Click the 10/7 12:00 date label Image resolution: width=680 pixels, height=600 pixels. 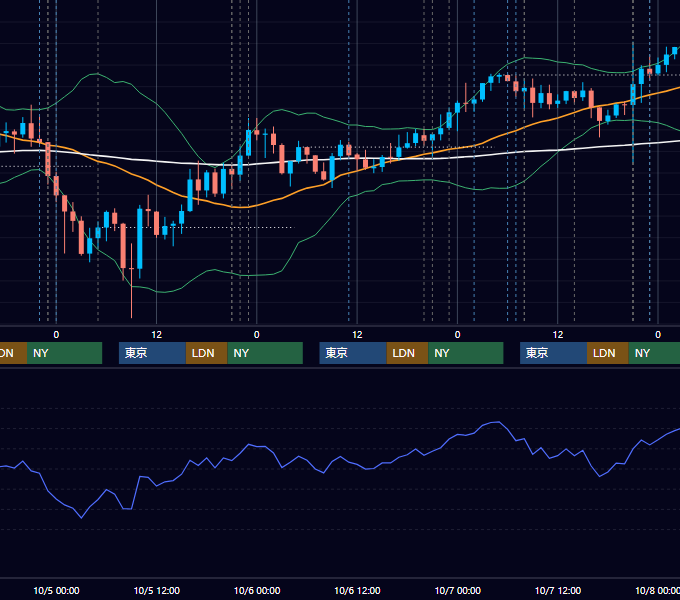558,590
